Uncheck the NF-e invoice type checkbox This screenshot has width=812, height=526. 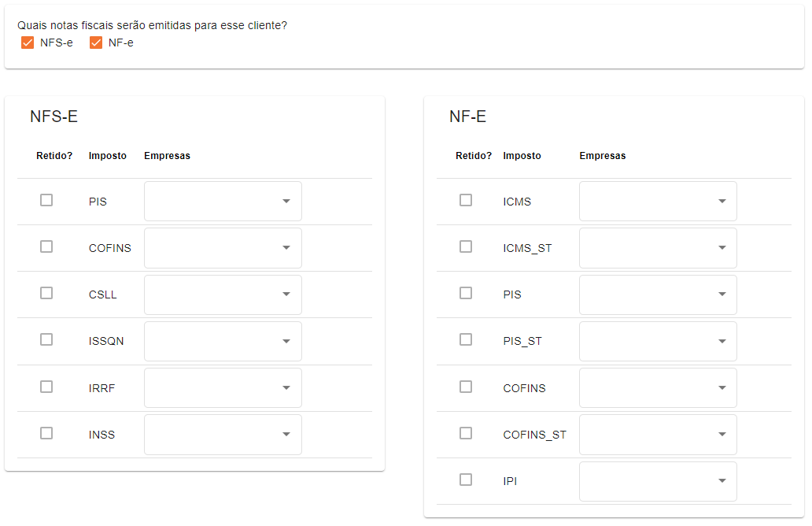(97, 43)
